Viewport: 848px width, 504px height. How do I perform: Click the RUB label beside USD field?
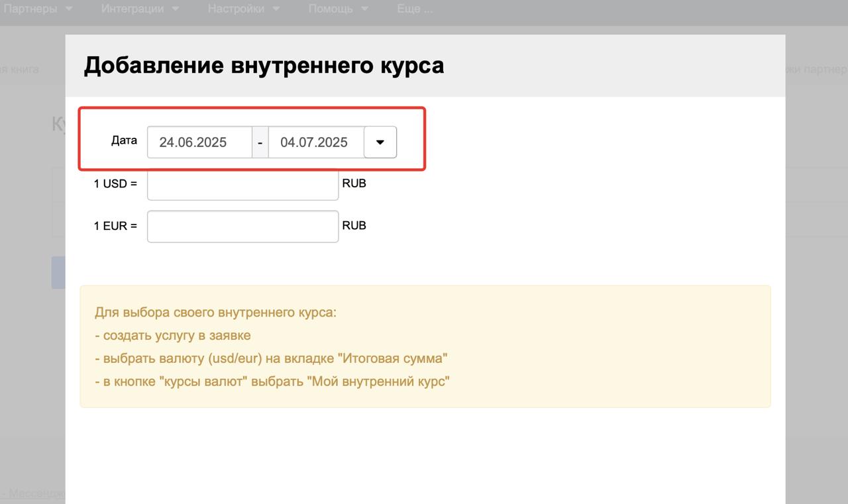[x=354, y=183]
